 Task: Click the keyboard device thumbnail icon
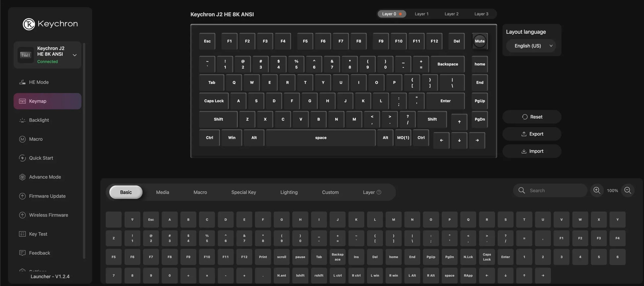coord(25,55)
